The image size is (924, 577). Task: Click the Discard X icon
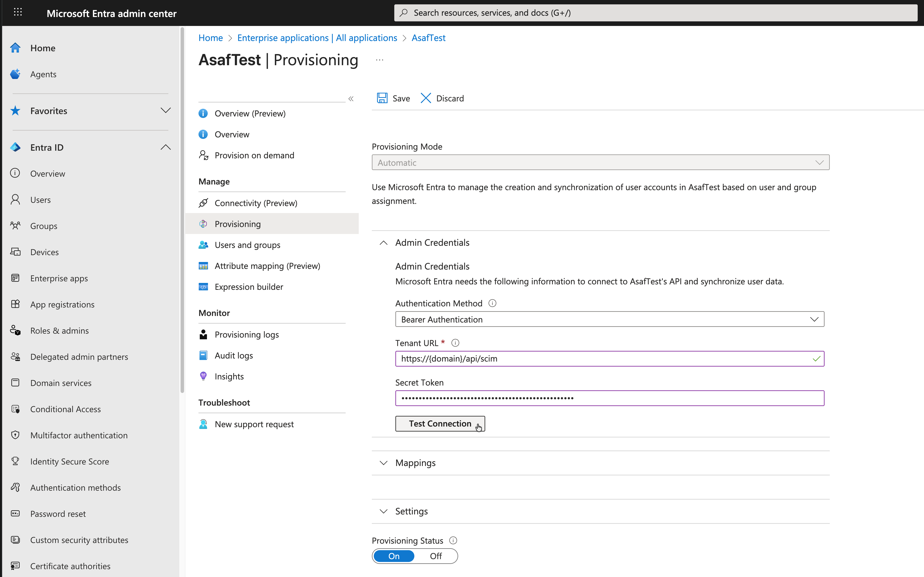coord(425,98)
